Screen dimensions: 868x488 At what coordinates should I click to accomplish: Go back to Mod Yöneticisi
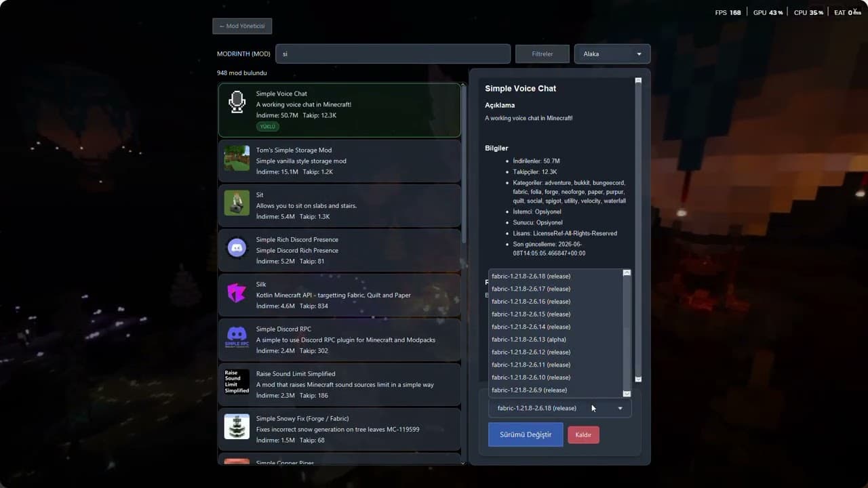pyautogui.click(x=242, y=26)
